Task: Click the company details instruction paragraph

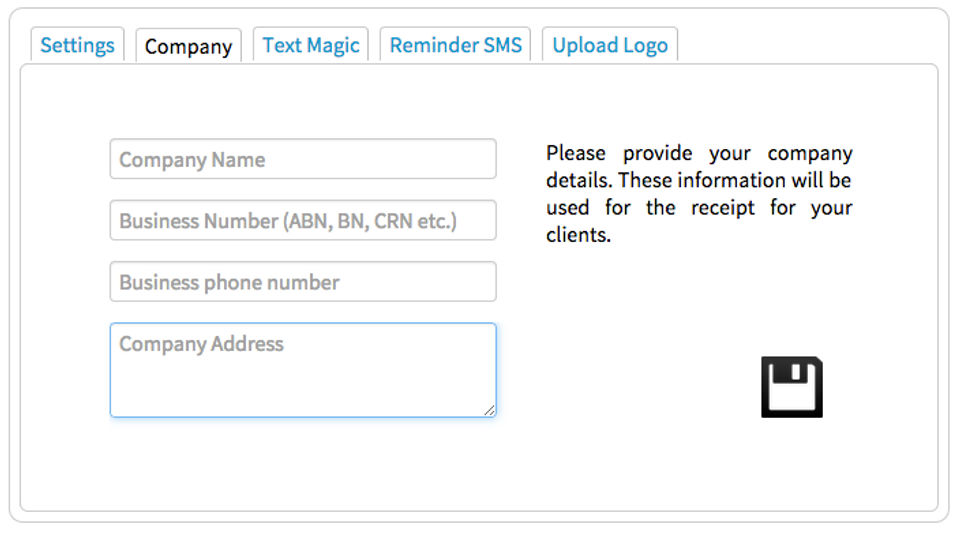Action: (x=699, y=194)
